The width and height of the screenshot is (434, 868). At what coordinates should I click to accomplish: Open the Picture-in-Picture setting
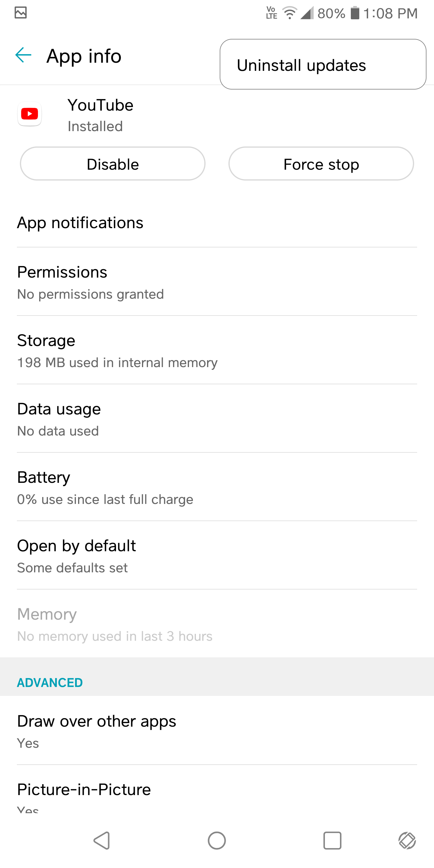(217, 792)
